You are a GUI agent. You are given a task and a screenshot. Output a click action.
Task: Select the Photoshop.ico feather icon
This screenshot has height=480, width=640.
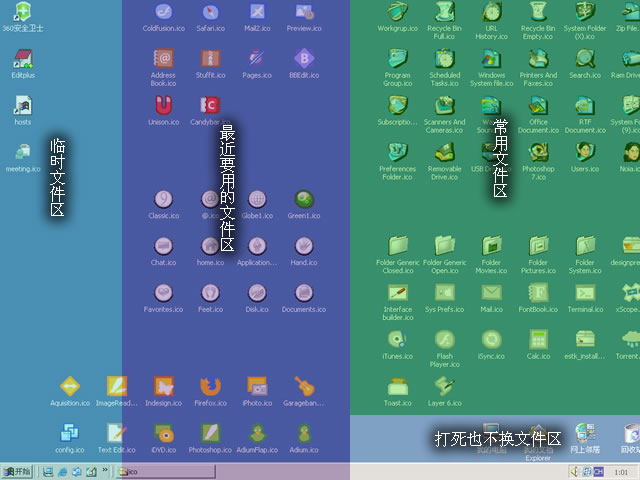click(210, 433)
